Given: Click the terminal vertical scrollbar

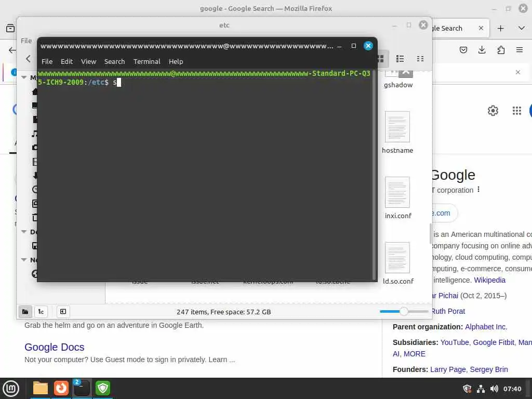Looking at the screenshot, I should click(374, 175).
